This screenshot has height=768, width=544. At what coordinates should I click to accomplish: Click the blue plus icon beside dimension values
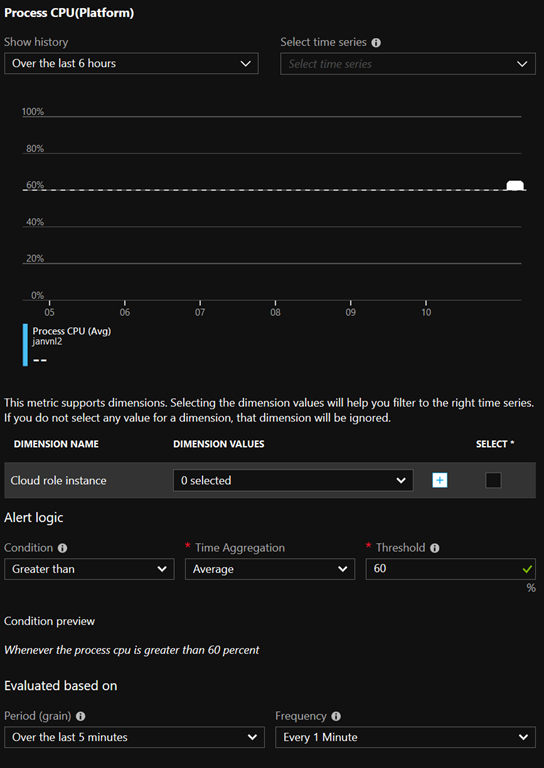click(440, 480)
